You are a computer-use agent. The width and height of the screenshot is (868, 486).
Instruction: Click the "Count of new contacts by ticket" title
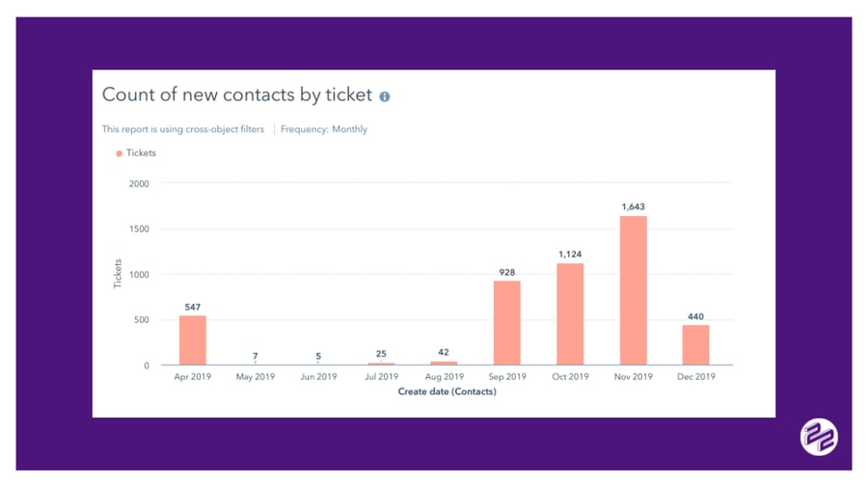coord(236,95)
